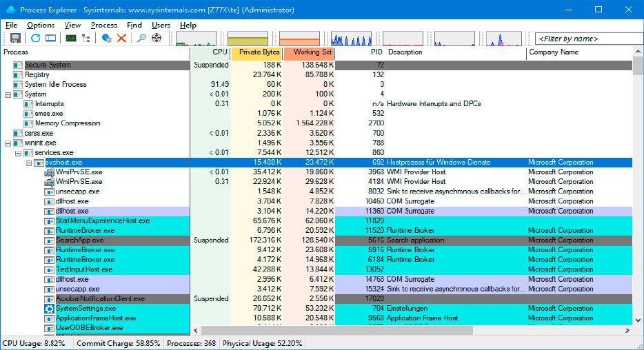Click the horizontal scrollbar left arrow
Image resolution: width=644 pixels, height=350 pixels.
(x=196, y=330)
